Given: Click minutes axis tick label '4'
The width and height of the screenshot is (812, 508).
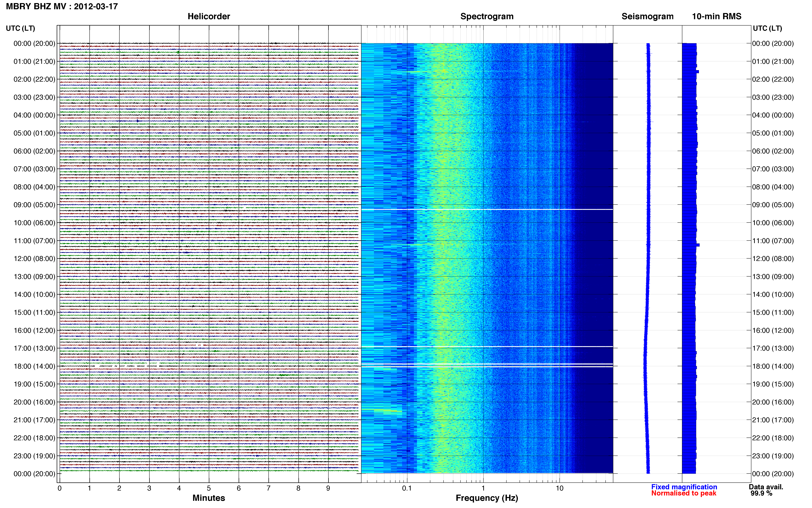Looking at the screenshot, I should coord(179,488).
